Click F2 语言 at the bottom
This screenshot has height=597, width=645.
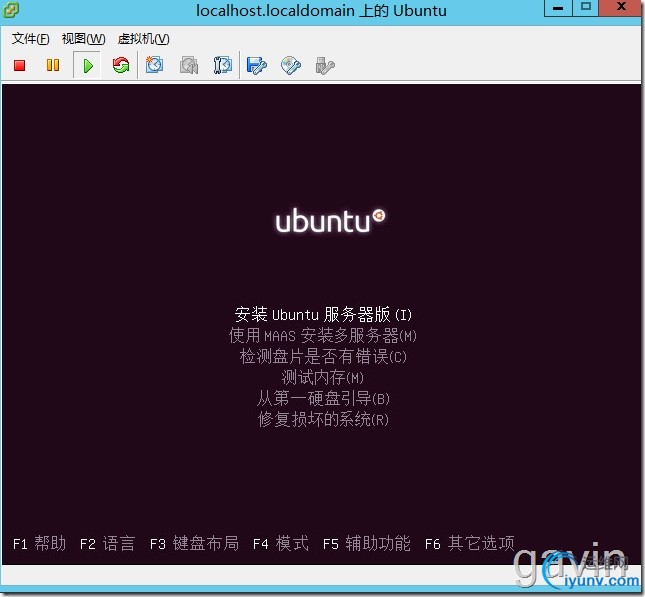tap(107, 544)
